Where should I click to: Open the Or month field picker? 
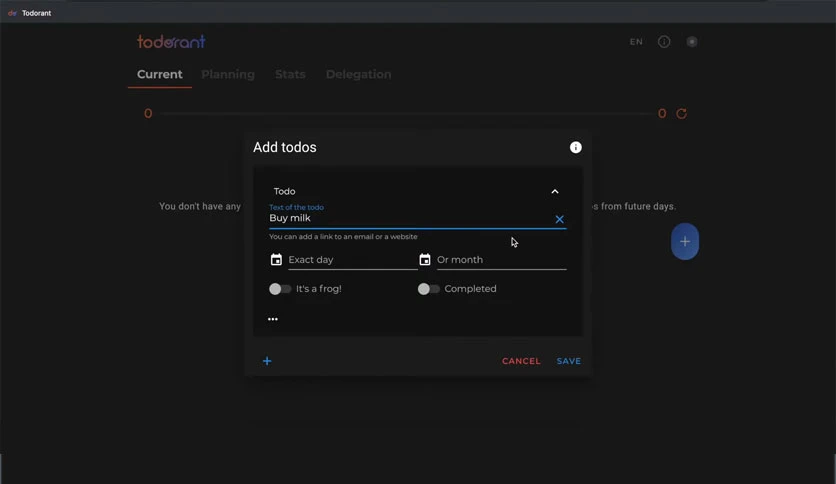coord(502,260)
